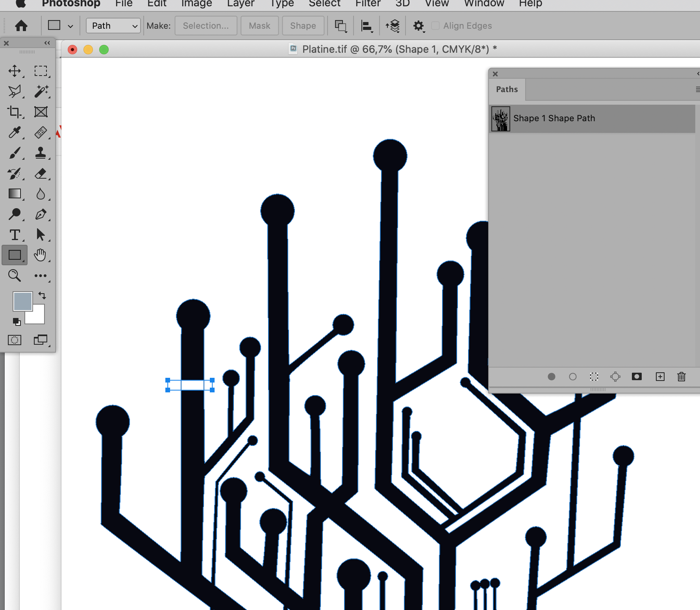Viewport: 700px width, 610px height.
Task: Toggle Quick Mask mode
Action: [x=15, y=340]
